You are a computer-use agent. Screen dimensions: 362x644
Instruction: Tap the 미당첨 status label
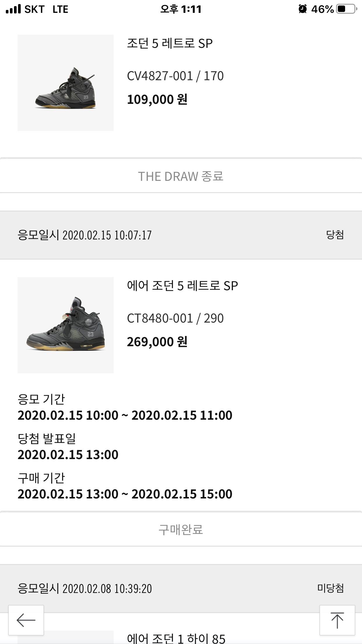coord(331,588)
